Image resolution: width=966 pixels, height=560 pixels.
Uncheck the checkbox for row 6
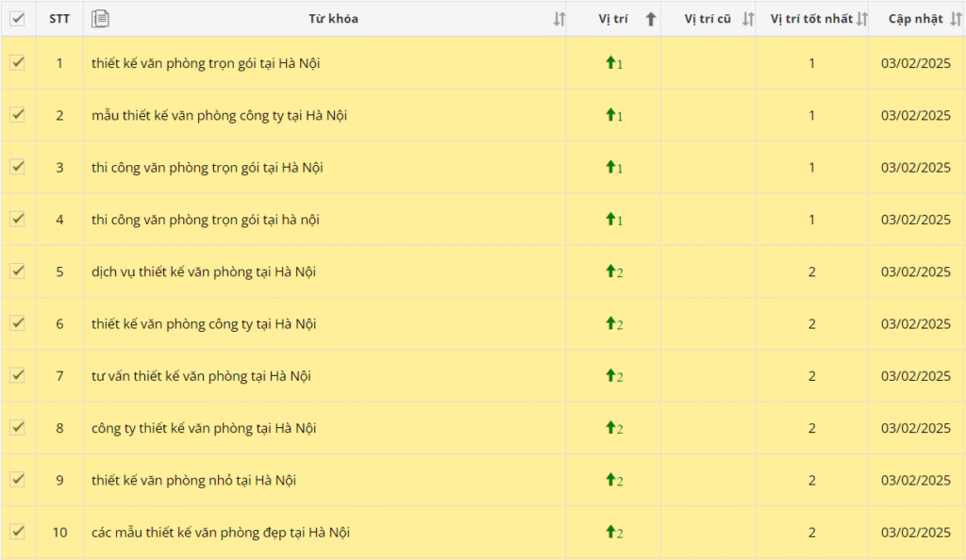pyautogui.click(x=17, y=322)
